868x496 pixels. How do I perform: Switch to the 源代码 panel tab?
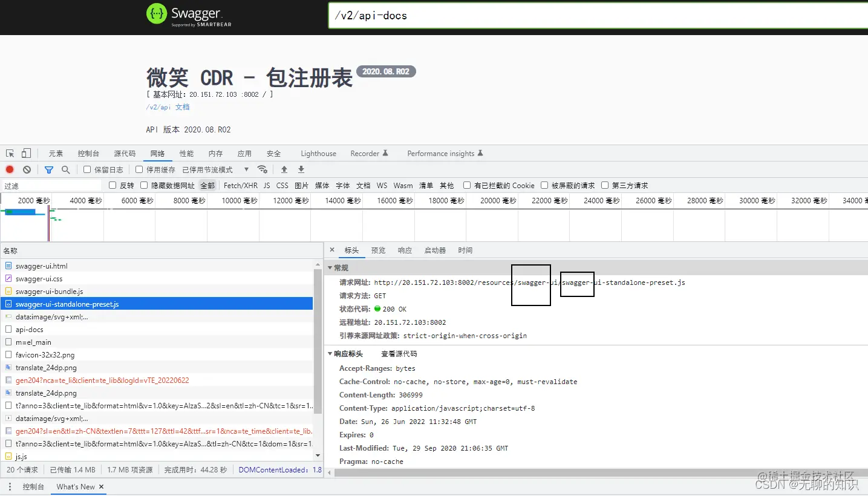[x=125, y=154]
